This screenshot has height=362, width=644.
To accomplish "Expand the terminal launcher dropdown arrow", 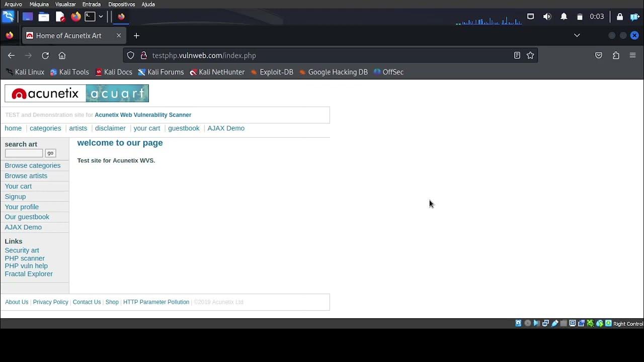I will 101,17.
